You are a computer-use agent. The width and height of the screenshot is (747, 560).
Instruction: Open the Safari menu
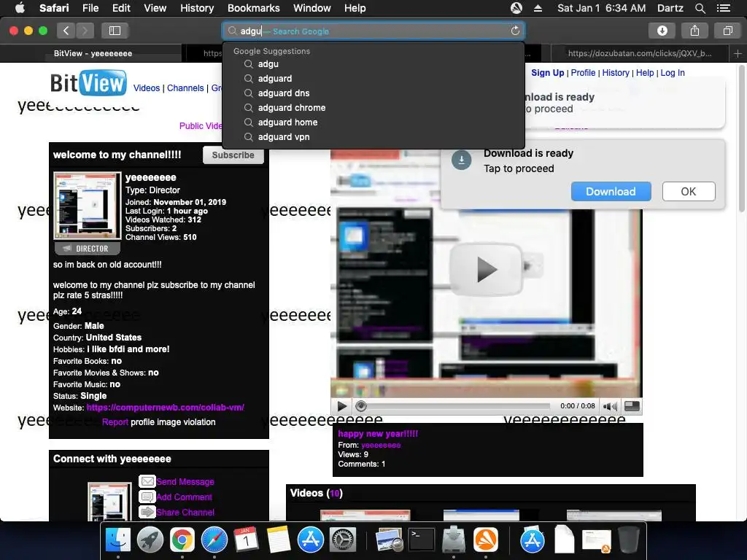54,8
